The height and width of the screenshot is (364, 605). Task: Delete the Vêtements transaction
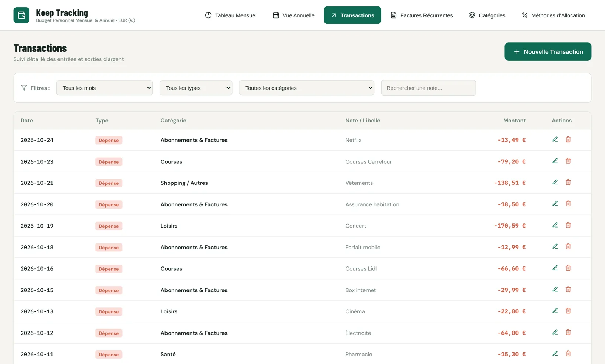pos(568,182)
